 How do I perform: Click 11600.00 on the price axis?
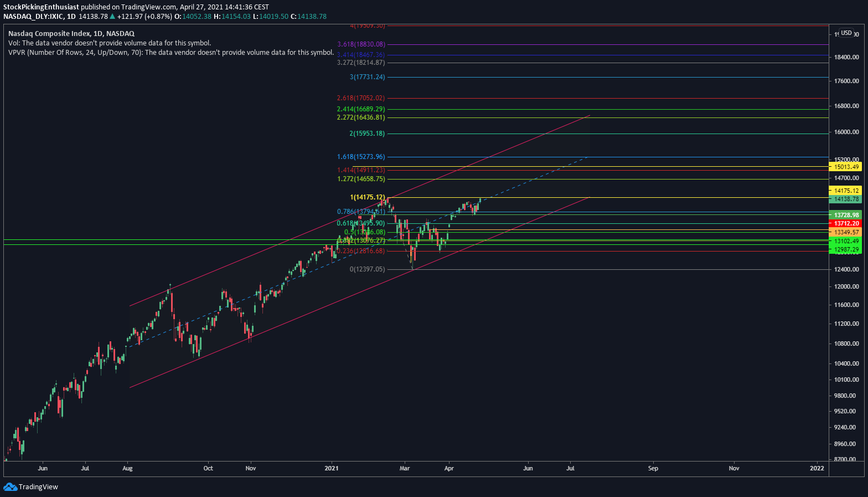[x=846, y=305]
